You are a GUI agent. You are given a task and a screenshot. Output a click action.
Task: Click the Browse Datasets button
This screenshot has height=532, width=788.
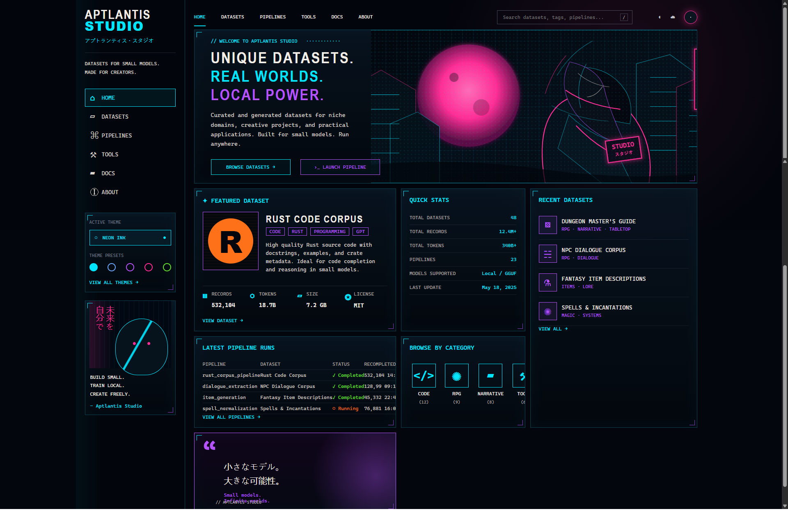(251, 167)
